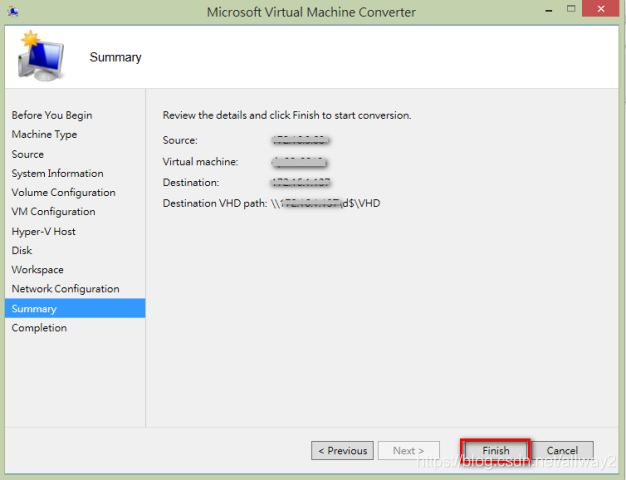The image size is (626, 480).
Task: Click the computer wizard icon in the header
Action: click(40, 56)
